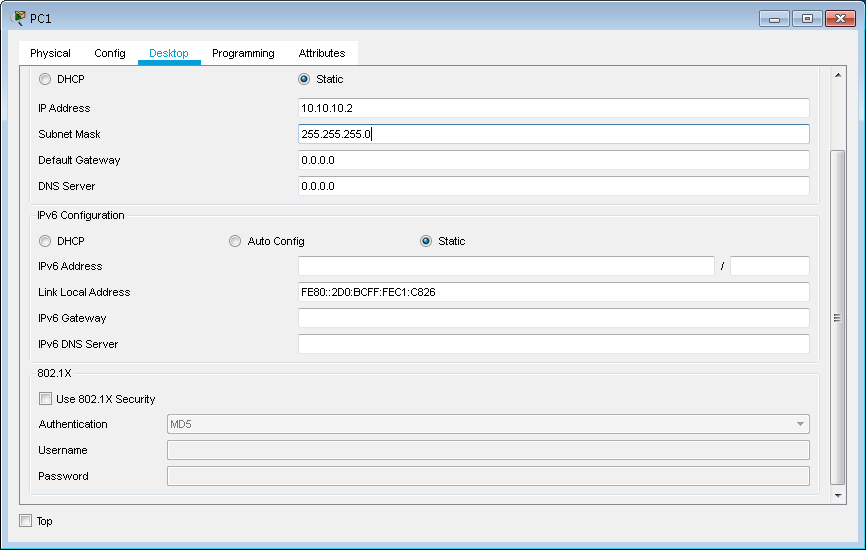The height and width of the screenshot is (550, 866).
Task: Select IPv6 Auto Config option
Action: point(235,241)
